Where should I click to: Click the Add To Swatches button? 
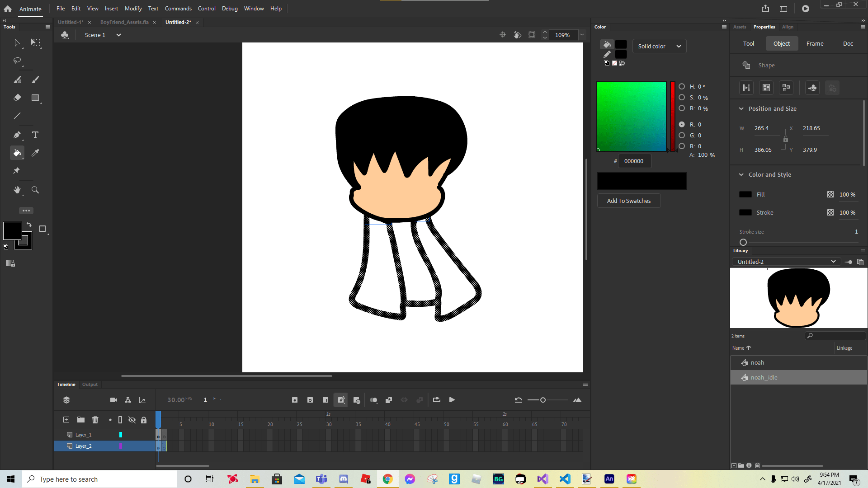point(628,201)
